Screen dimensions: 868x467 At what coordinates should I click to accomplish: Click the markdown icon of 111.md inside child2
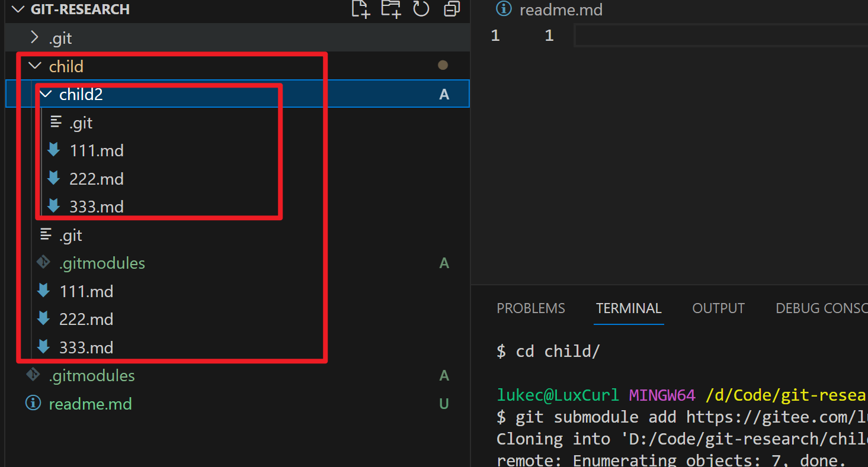(54, 150)
